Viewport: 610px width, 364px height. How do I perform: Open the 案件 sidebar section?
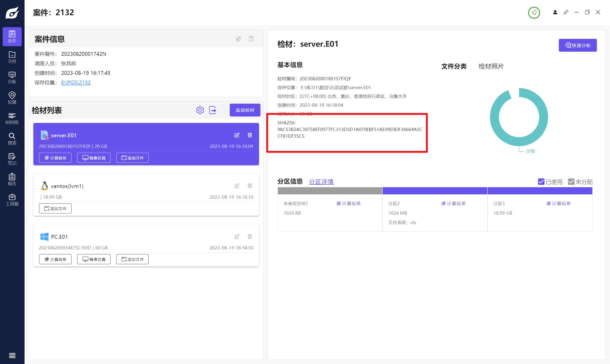tap(12, 36)
